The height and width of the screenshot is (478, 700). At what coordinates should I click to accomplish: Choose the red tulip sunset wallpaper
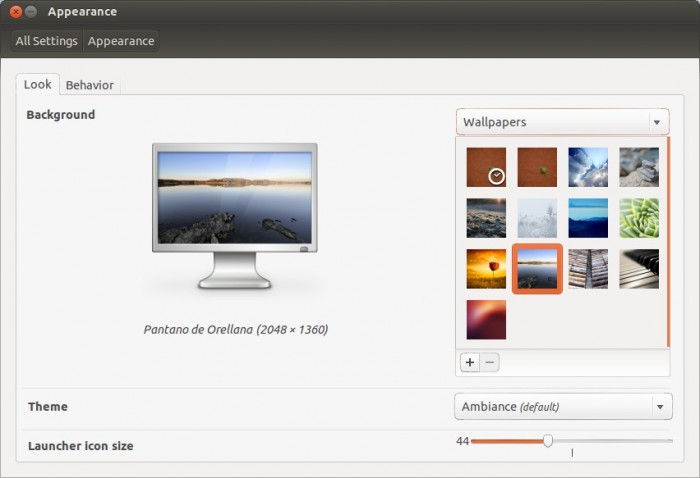click(x=486, y=269)
